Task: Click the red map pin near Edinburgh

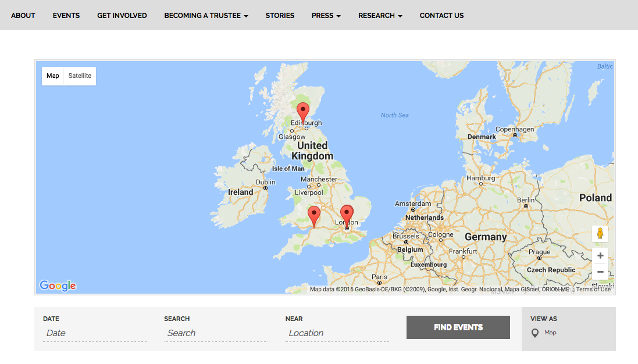Action: click(x=303, y=113)
